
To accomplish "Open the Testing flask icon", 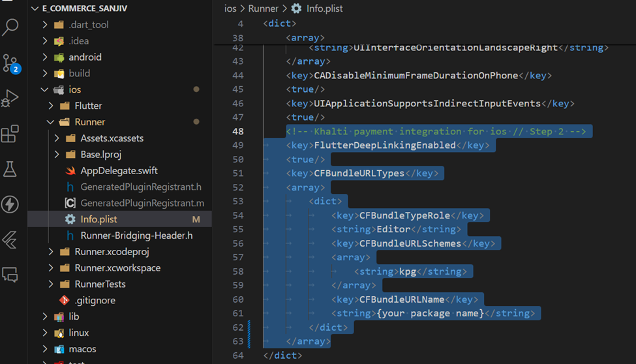I will pyautogui.click(x=10, y=170).
